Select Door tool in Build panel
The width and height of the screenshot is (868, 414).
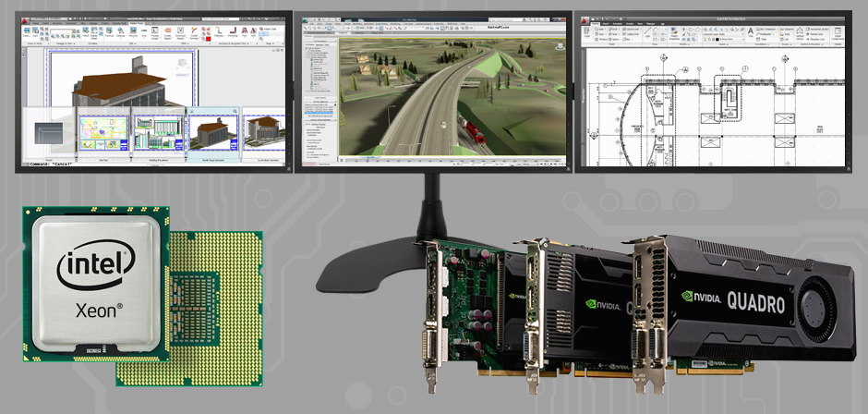[599, 34]
